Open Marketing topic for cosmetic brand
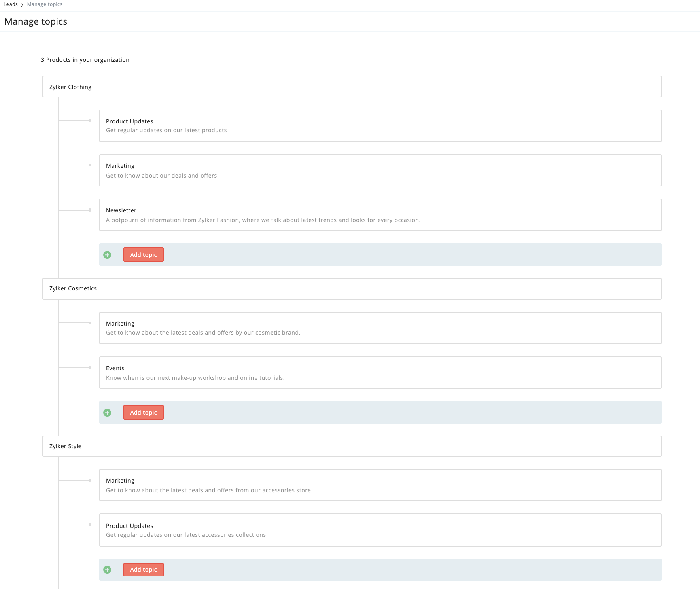Screen dimensions: 700x589 [380, 328]
